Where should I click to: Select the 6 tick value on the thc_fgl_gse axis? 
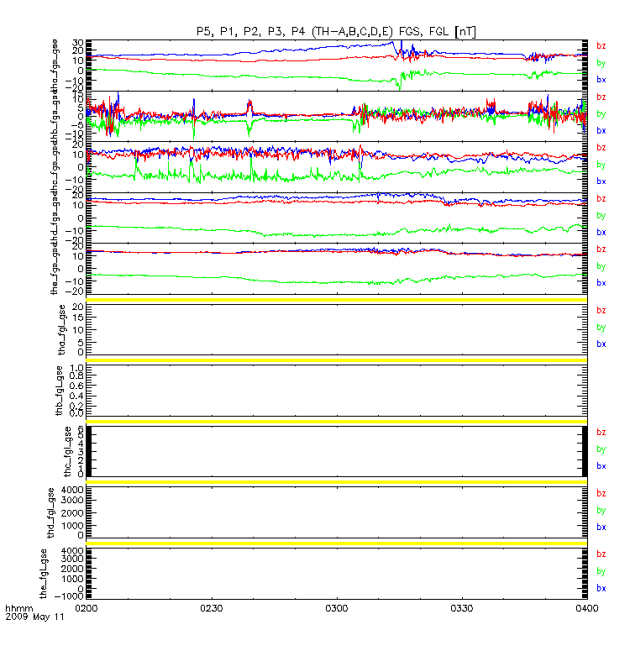pos(81,428)
